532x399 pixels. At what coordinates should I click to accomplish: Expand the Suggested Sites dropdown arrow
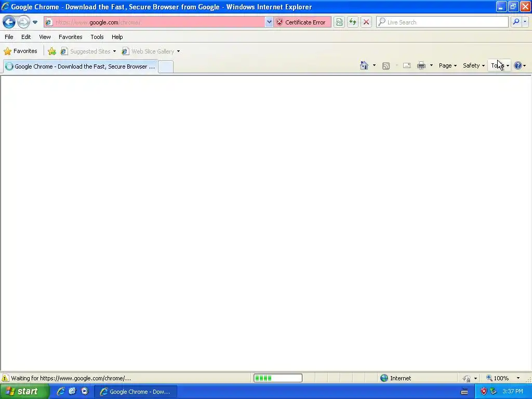click(114, 51)
